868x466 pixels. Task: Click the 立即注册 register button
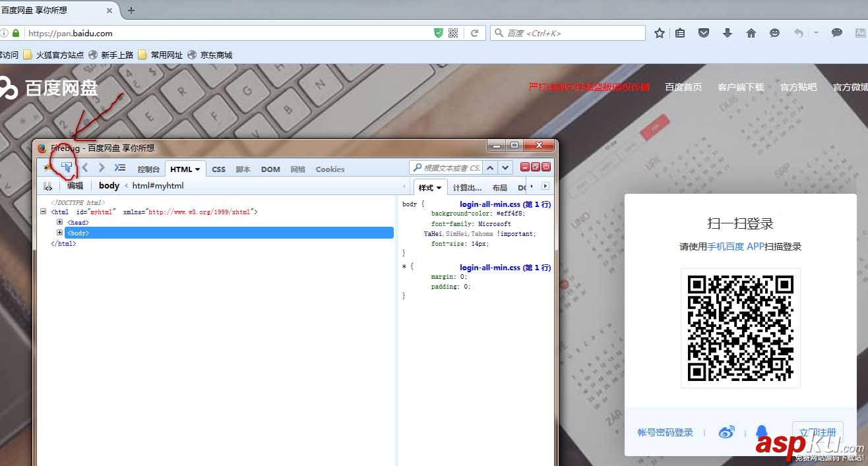pyautogui.click(x=817, y=432)
